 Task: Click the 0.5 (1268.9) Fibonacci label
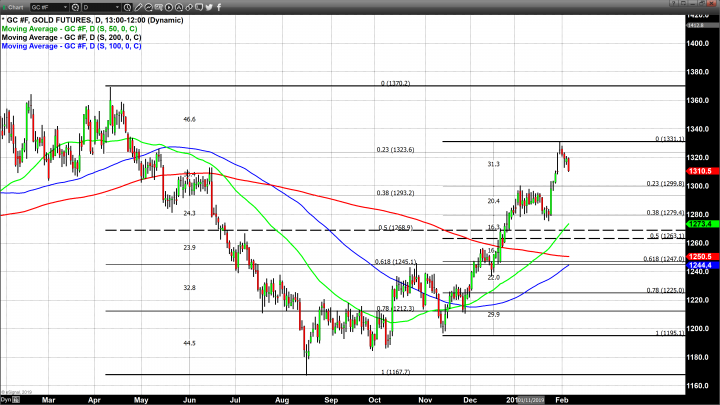pyautogui.click(x=395, y=227)
